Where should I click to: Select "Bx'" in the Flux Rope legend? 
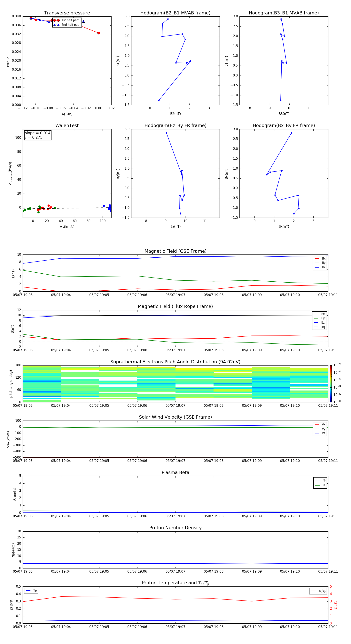[323, 314]
